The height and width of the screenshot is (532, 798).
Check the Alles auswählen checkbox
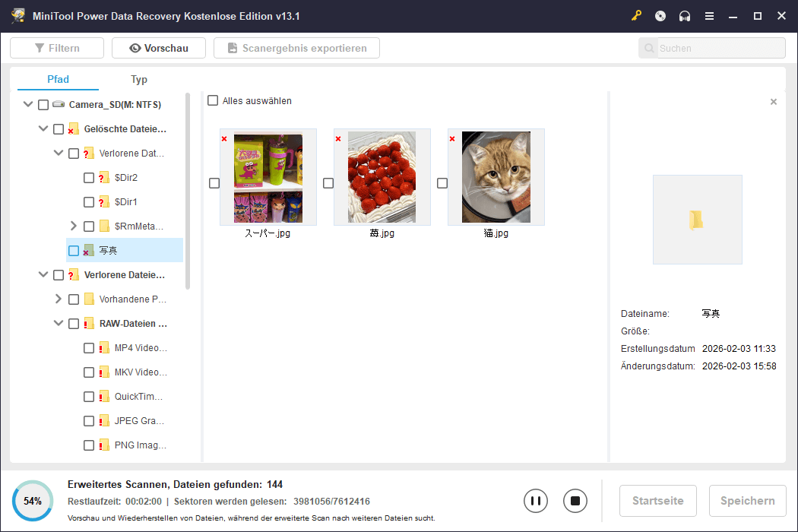[x=213, y=101]
